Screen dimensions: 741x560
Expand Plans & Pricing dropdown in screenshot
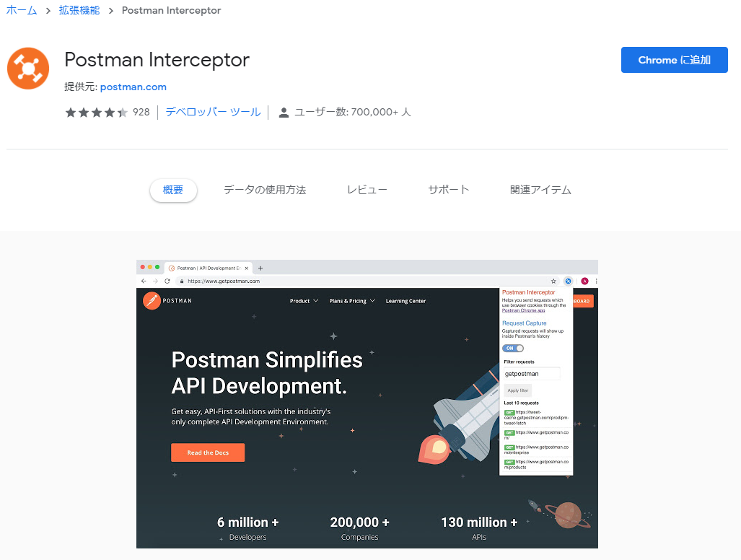pyautogui.click(x=352, y=301)
